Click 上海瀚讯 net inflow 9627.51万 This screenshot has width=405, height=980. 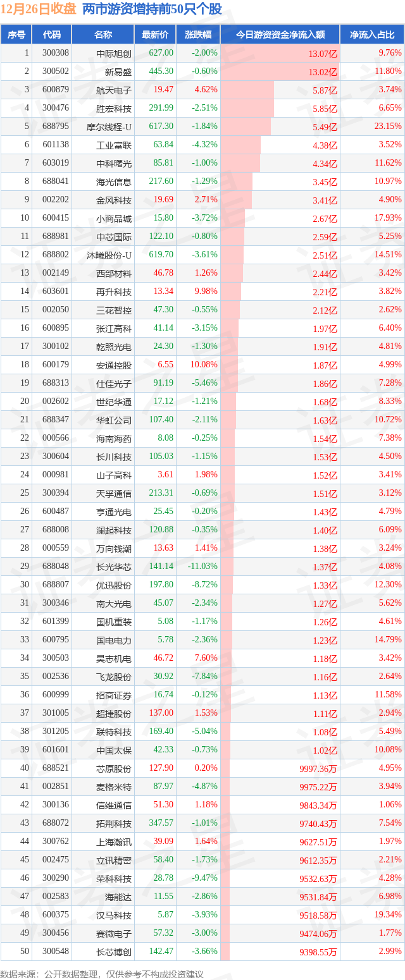[319, 842]
